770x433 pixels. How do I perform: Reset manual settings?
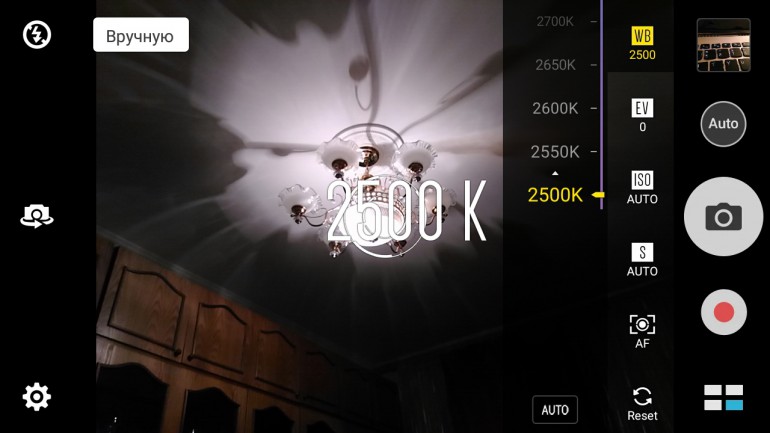pyautogui.click(x=642, y=404)
